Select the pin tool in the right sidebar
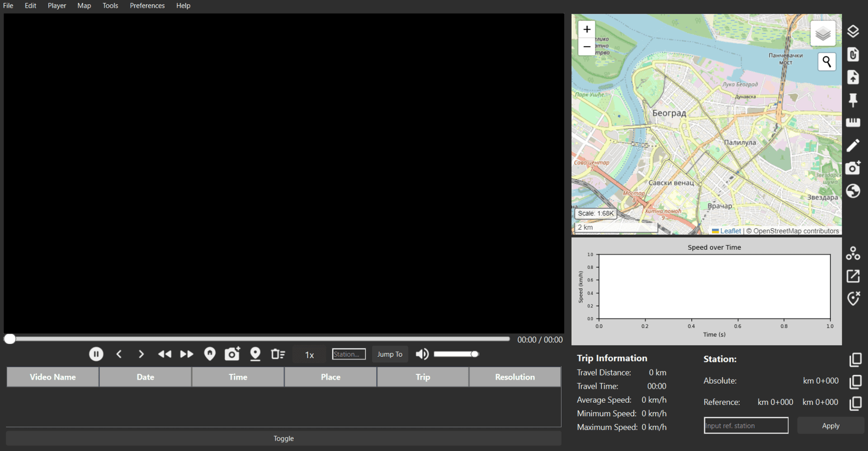 [854, 100]
